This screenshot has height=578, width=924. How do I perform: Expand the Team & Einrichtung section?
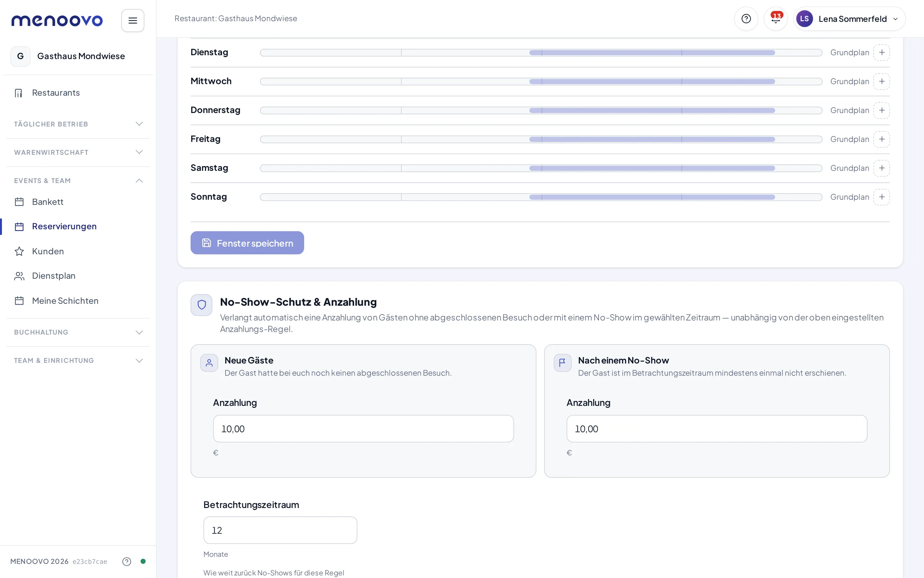pyautogui.click(x=78, y=361)
